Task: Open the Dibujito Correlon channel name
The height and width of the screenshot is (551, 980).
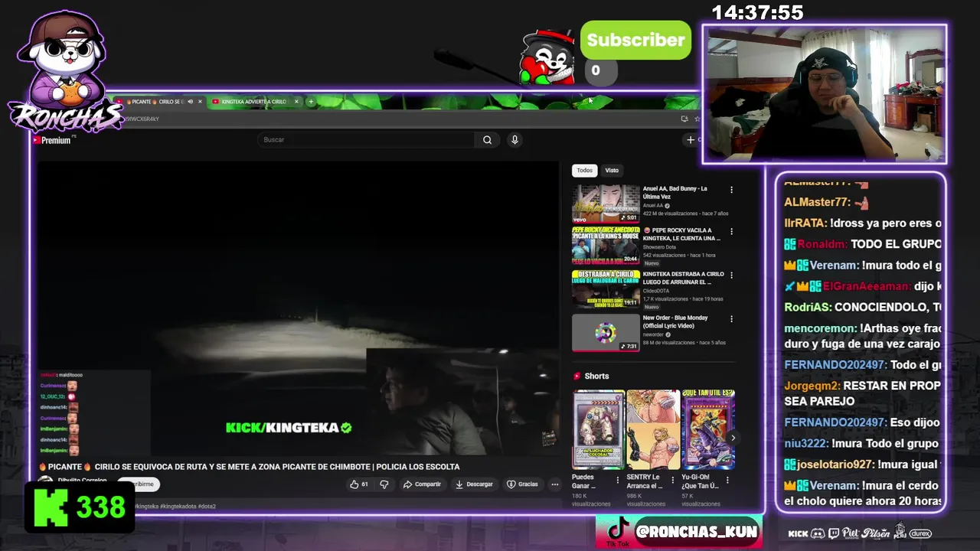Action: [83, 481]
